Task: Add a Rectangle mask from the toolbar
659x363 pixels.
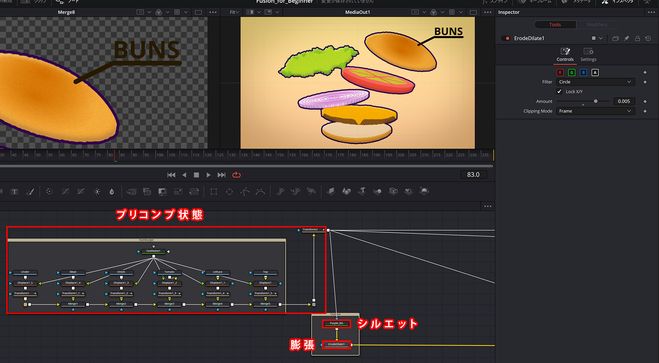Action: pyautogui.click(x=214, y=192)
